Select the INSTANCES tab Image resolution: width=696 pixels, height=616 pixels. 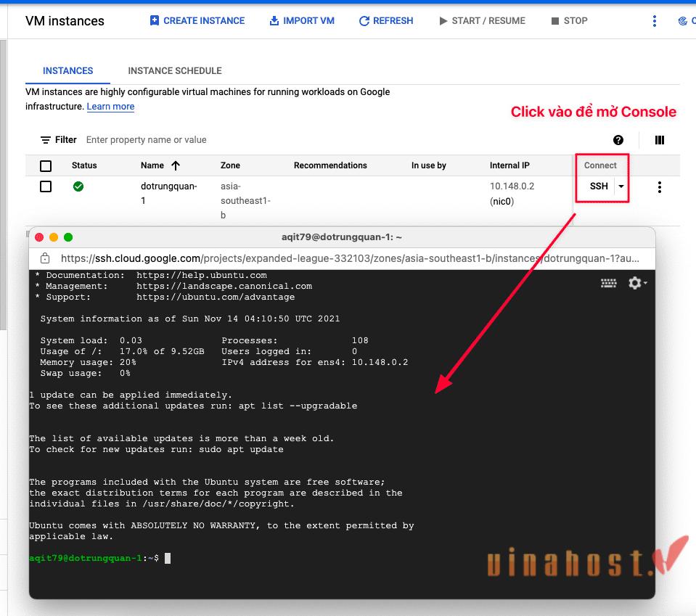coord(67,70)
